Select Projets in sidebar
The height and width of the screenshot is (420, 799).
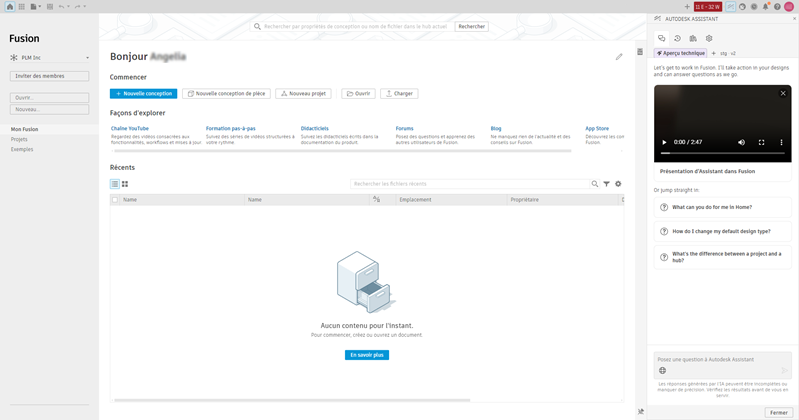pyautogui.click(x=19, y=139)
